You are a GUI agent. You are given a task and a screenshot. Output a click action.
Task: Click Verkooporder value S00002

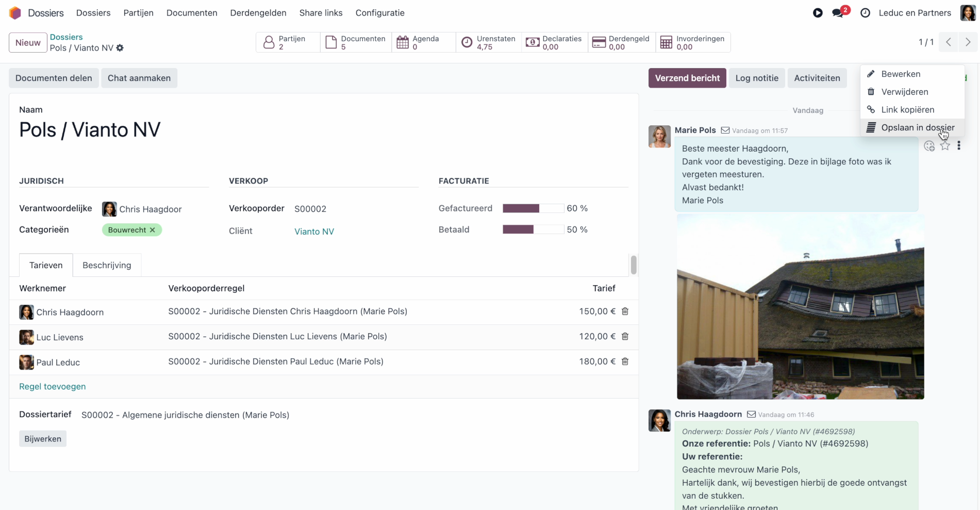click(x=310, y=209)
